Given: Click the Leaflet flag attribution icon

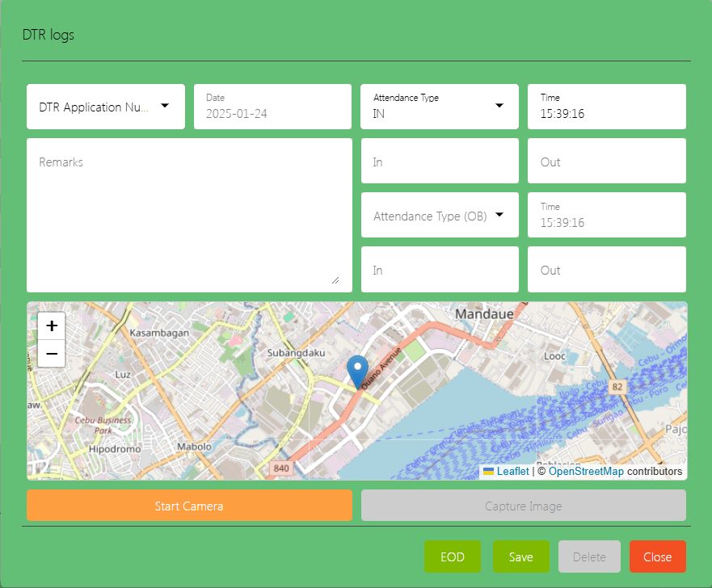Looking at the screenshot, I should click(x=489, y=472).
